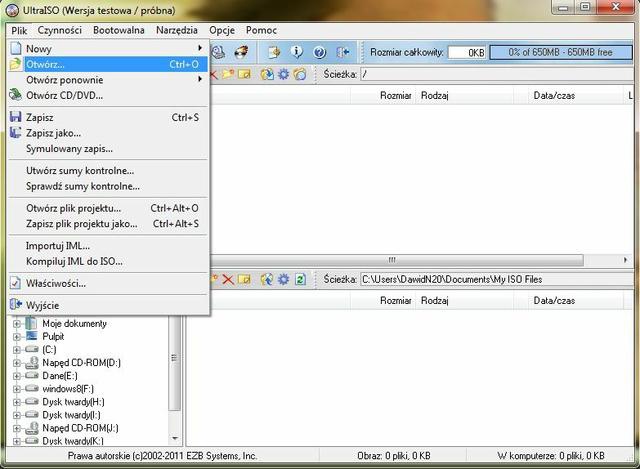Click the floppy disk icon beside Zapisz

tap(16, 117)
